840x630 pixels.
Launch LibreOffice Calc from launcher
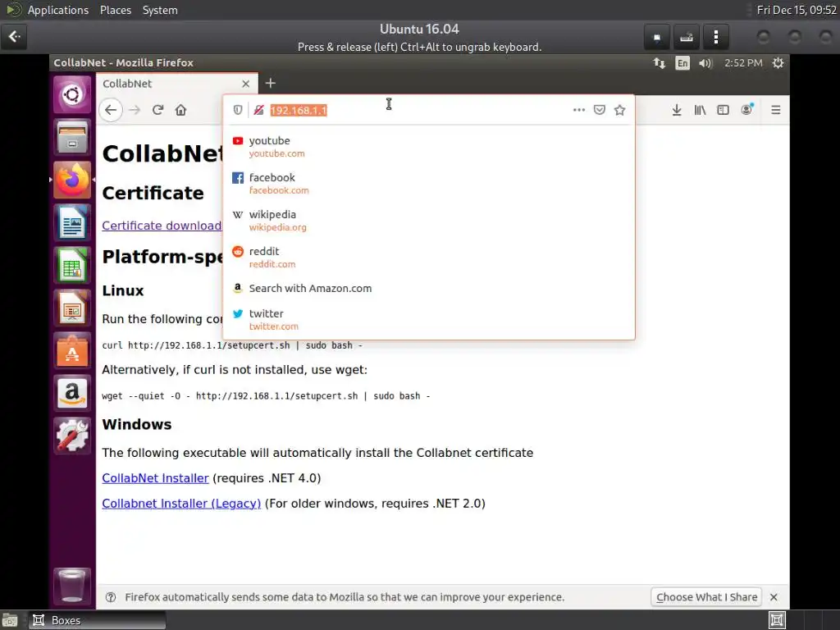coord(72,265)
